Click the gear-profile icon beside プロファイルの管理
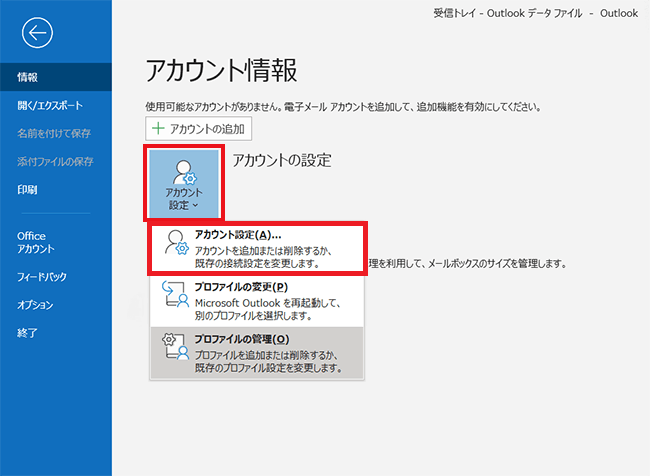The height and width of the screenshot is (476, 650). (176, 346)
